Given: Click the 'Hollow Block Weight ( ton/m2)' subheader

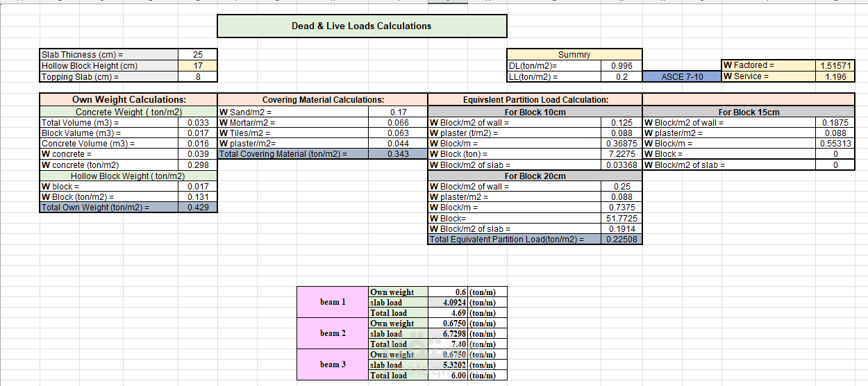Looking at the screenshot, I should pyautogui.click(x=128, y=176).
